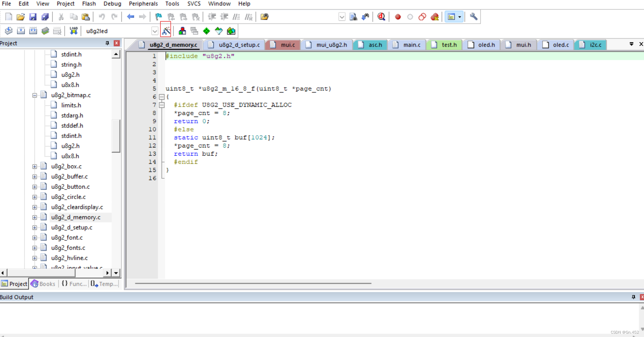Insert a bookmark with flag icon

pyautogui.click(x=159, y=17)
